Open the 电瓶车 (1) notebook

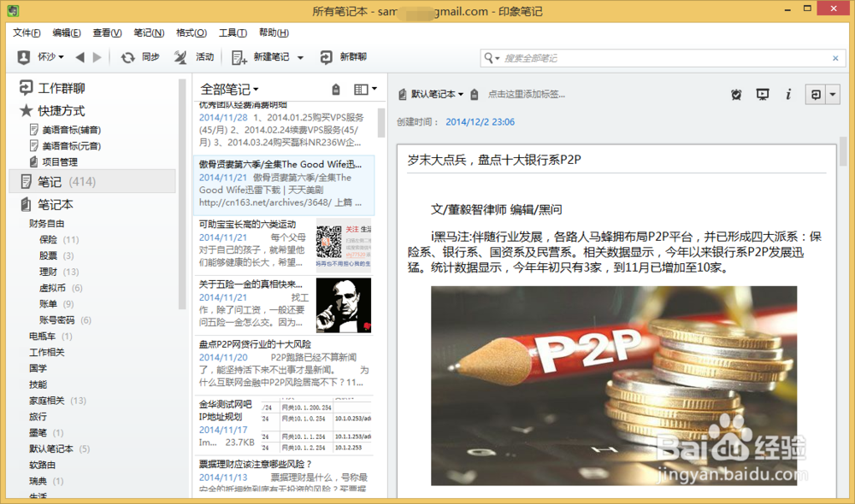(x=50, y=337)
